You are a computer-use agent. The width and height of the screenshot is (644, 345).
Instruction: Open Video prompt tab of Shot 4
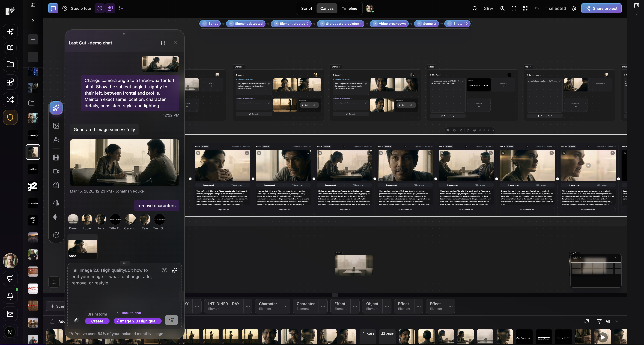pos(419,185)
